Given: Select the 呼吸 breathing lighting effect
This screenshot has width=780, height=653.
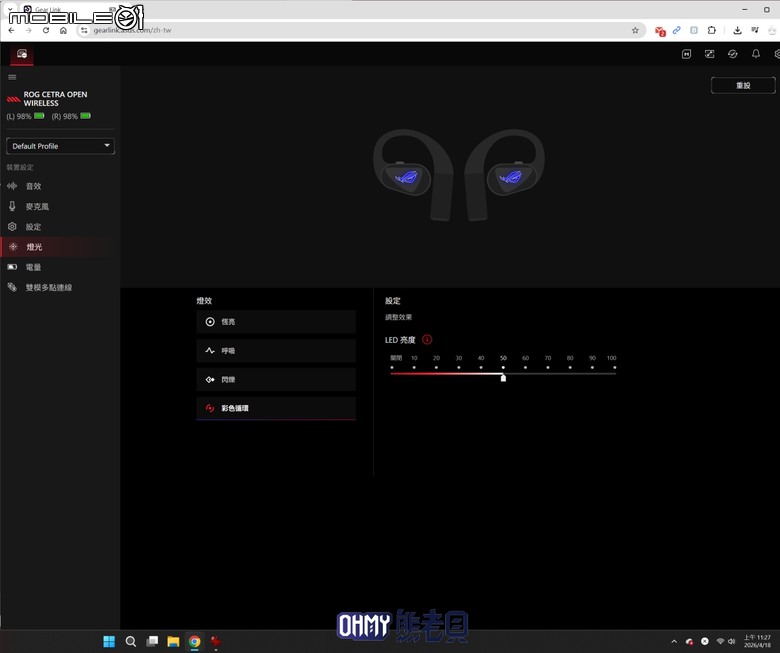Looking at the screenshot, I should pos(276,351).
